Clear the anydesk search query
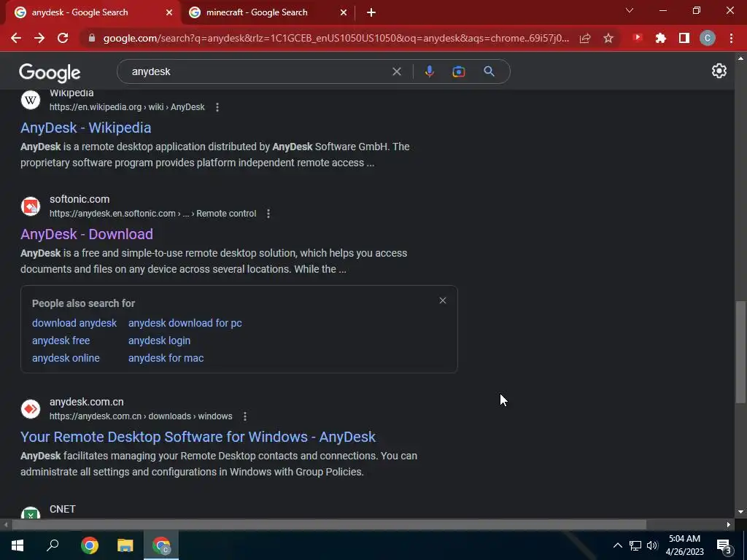747x560 pixels. [x=396, y=71]
